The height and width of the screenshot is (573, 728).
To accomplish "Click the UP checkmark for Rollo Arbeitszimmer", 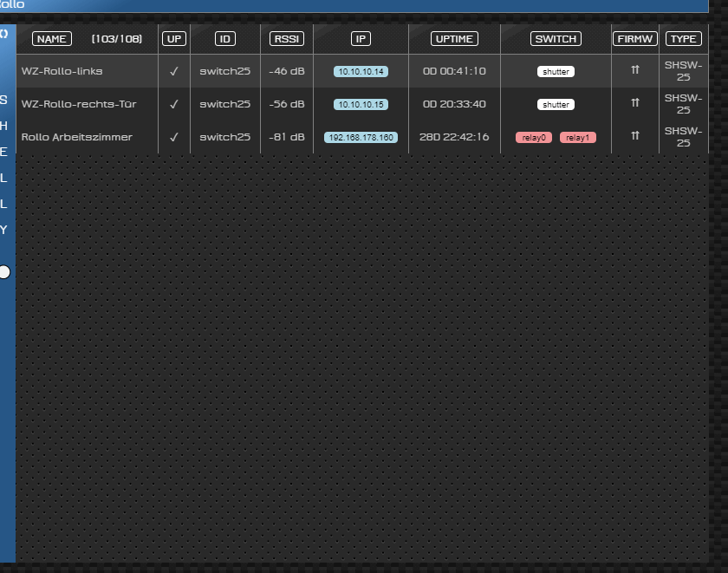I will [174, 137].
